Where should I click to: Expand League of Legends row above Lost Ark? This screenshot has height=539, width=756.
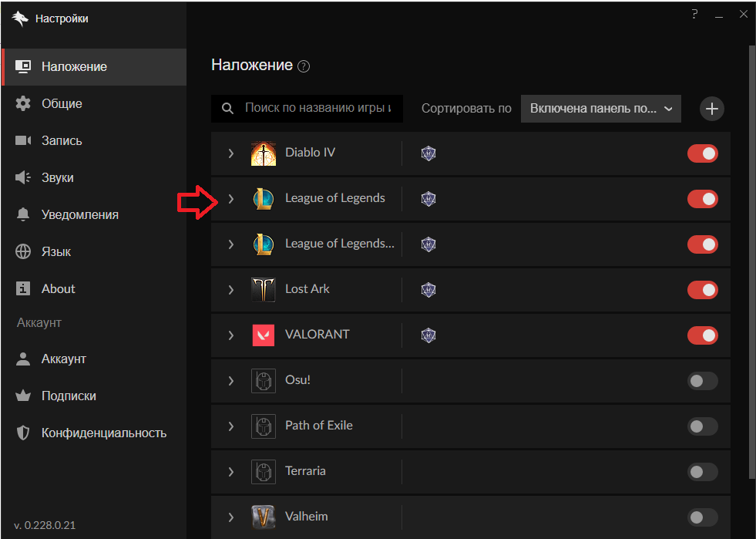231,244
